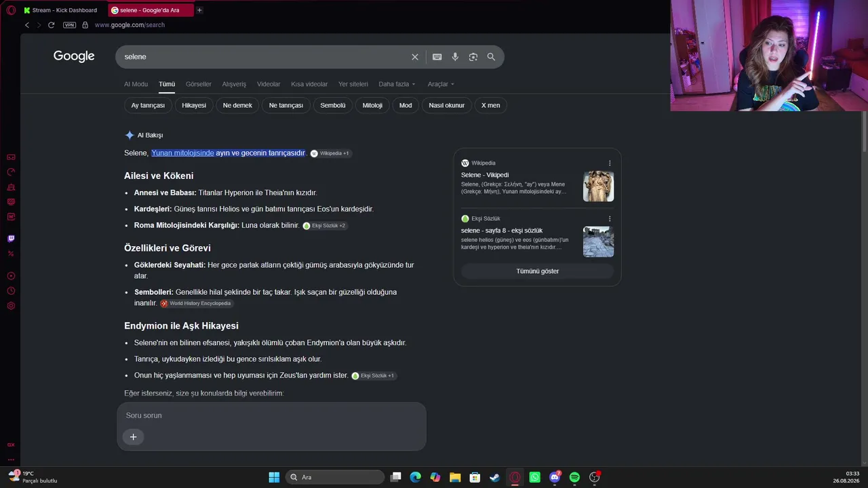Reload the page with the refresh icon
This screenshot has width=868, height=488.
[51, 25]
